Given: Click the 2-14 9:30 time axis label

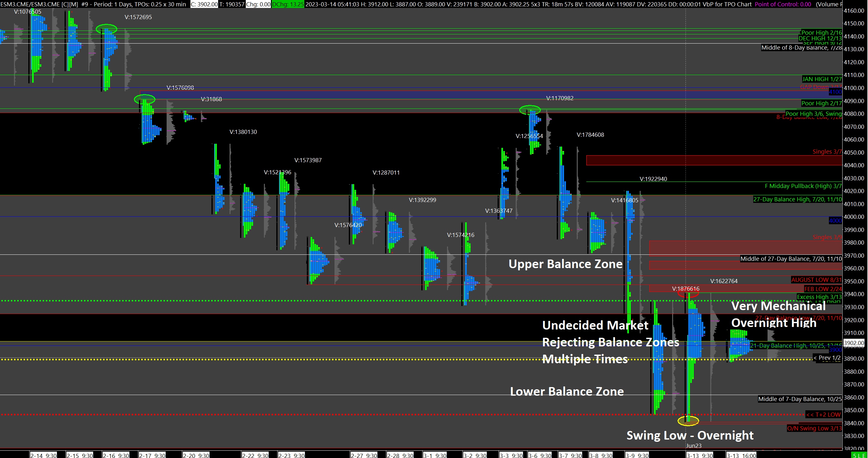Looking at the screenshot, I should [44, 455].
